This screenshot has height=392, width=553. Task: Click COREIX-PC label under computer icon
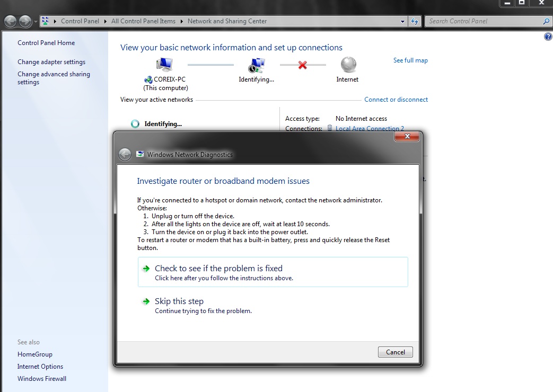pos(170,79)
